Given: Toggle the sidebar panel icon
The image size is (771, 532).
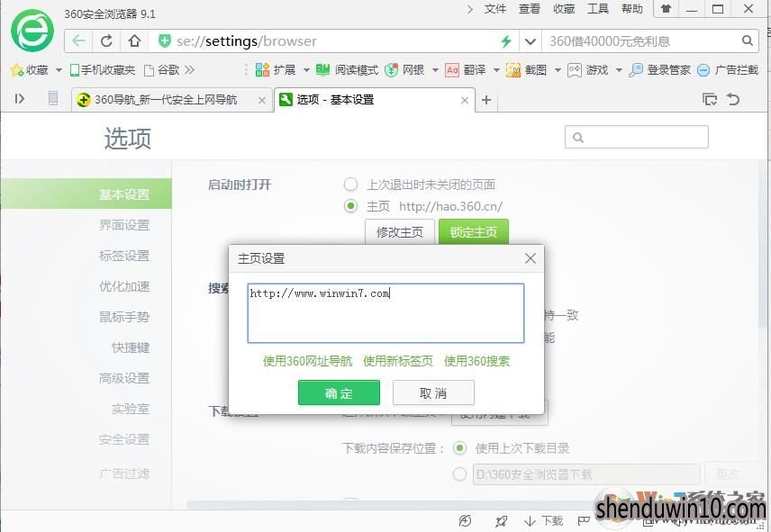Looking at the screenshot, I should 20,99.
